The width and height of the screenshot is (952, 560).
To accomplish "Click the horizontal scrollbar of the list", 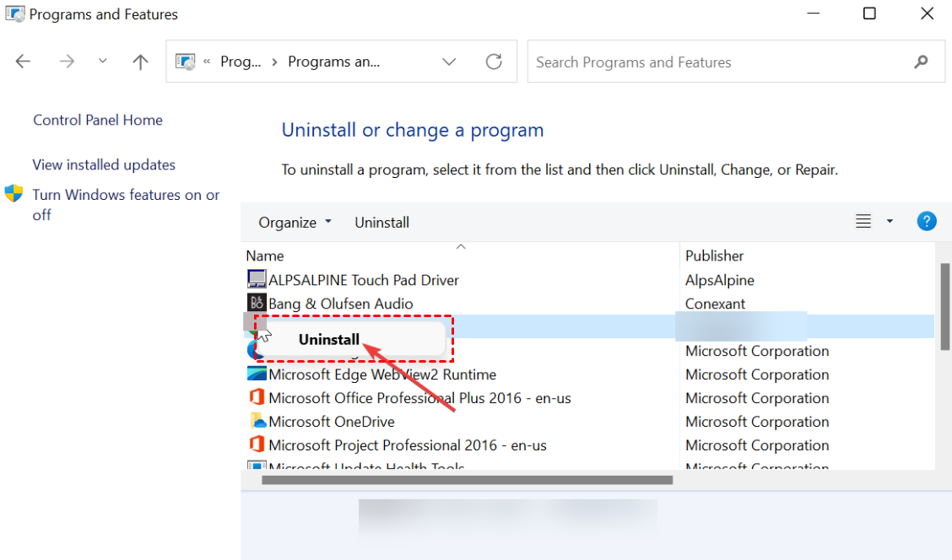I will coord(467,480).
